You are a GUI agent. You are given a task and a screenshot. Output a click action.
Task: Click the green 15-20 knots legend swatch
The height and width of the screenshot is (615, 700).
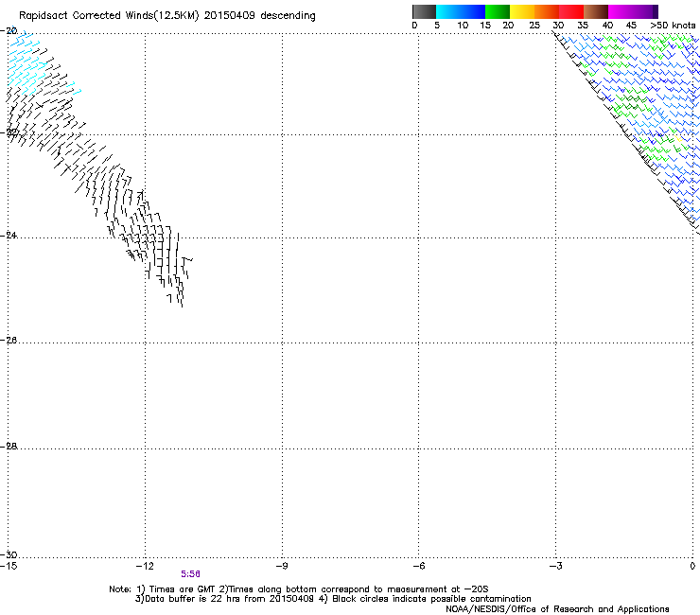pyautogui.click(x=498, y=11)
